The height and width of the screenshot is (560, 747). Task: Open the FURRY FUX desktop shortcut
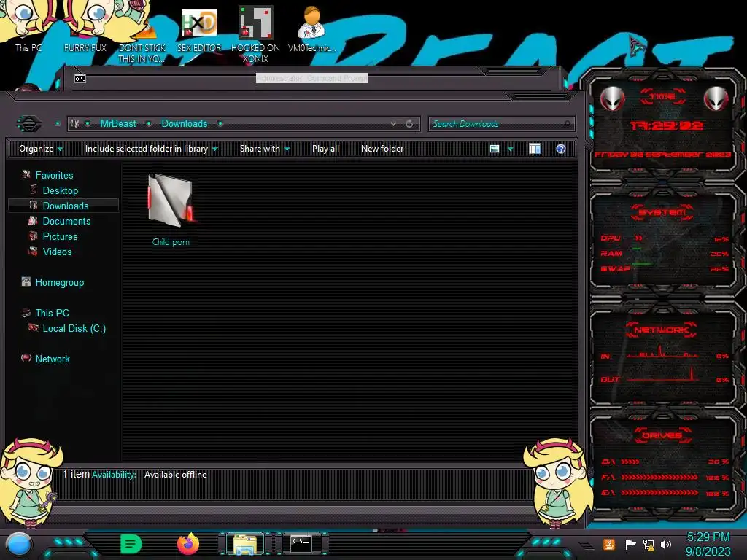point(85,27)
